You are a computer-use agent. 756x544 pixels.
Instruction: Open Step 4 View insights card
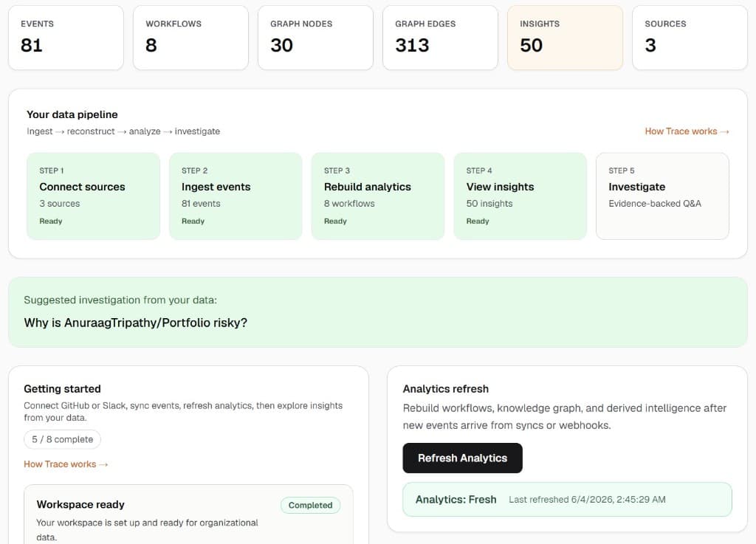point(520,196)
